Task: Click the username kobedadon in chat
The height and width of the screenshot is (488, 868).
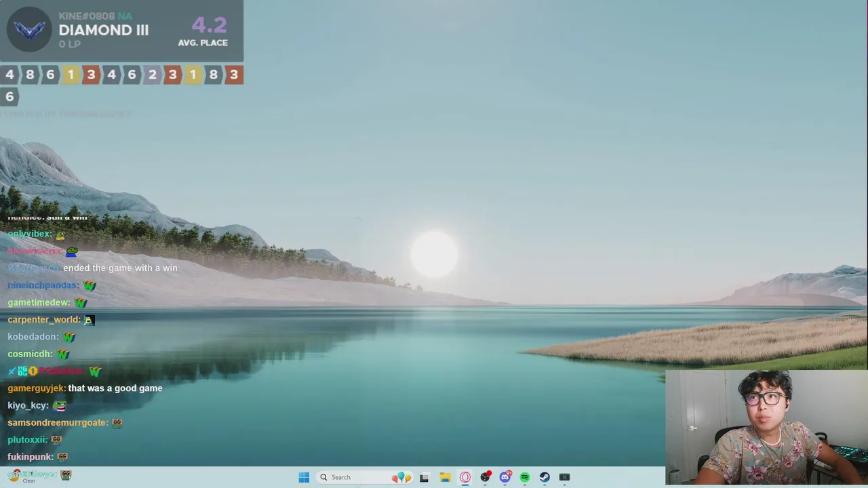Action: (33, 337)
